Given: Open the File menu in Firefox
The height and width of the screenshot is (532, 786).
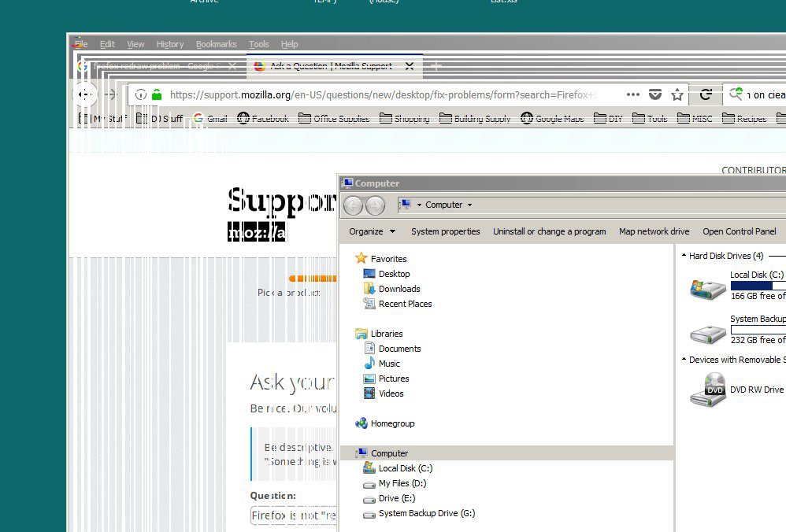Looking at the screenshot, I should 80,44.
